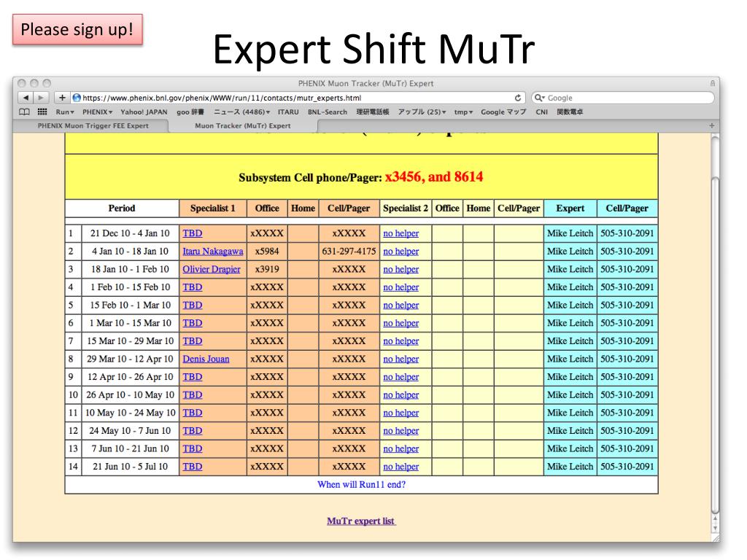Open the CNI bookmark
The height and width of the screenshot is (560, 747).
542,112
